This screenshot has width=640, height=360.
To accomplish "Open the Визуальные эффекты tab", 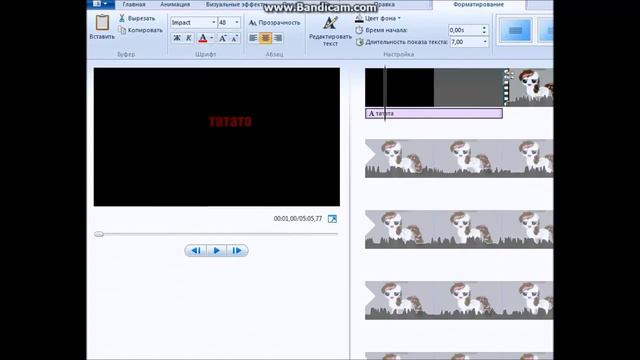I will click(x=235, y=4).
